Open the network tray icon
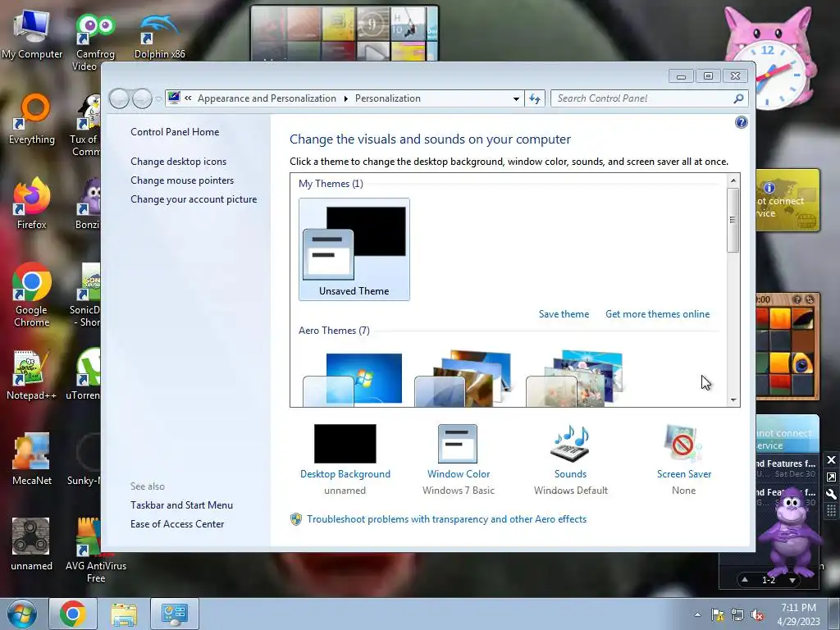Image resolution: width=840 pixels, height=630 pixels. pos(737,614)
